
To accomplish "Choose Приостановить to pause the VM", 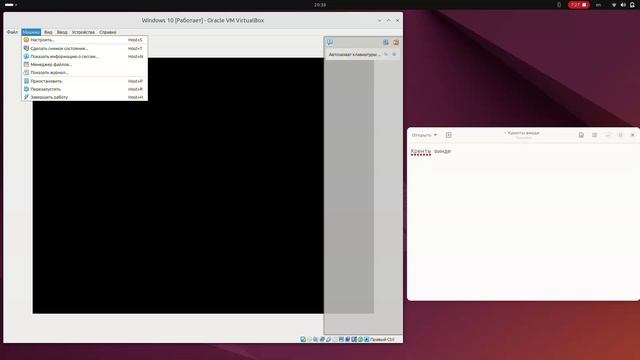I will pos(84,81).
